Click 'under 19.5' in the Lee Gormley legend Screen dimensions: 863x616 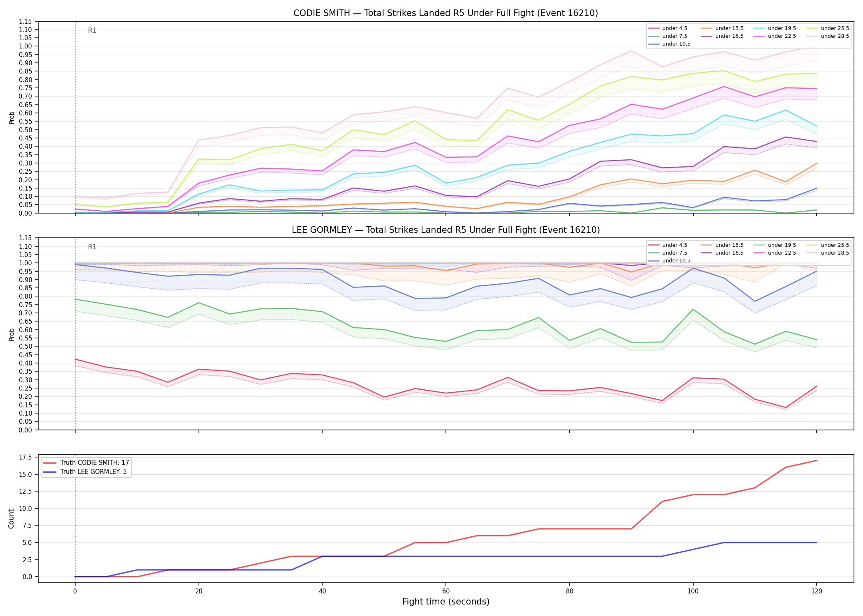[782, 245]
